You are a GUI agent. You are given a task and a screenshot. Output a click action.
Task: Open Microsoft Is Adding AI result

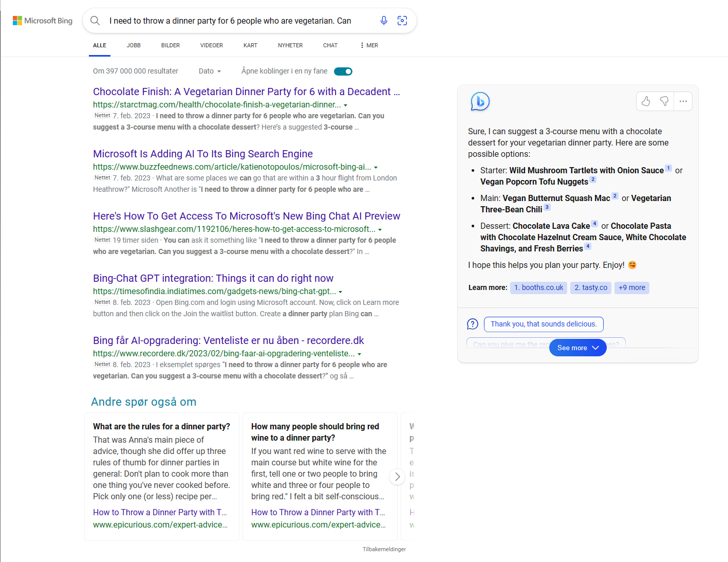(203, 154)
